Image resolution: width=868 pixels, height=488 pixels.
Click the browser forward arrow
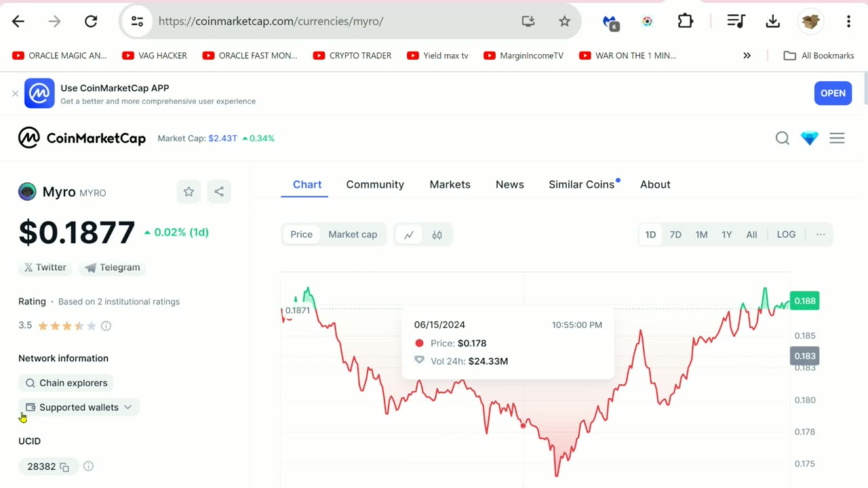pos(54,21)
